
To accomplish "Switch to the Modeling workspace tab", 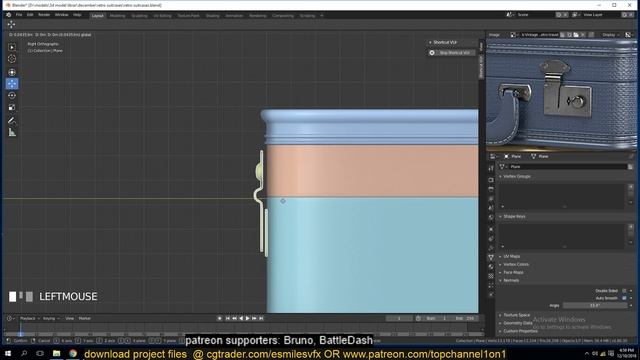I will point(118,16).
